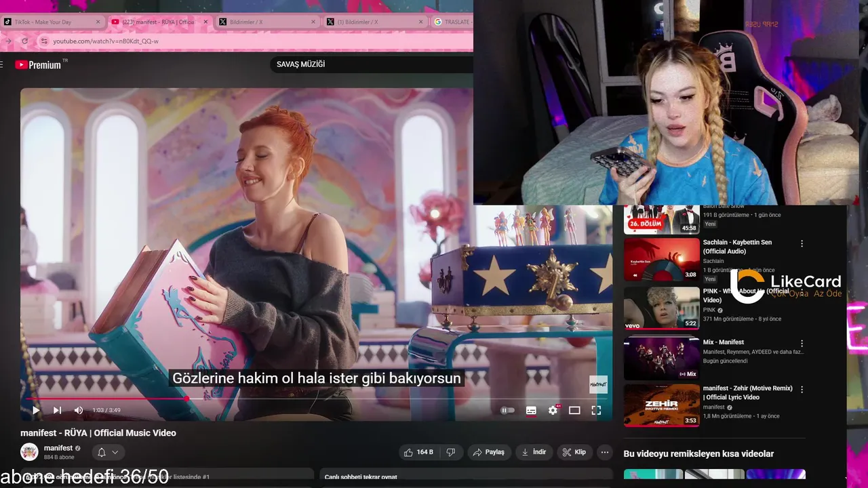Toggle the autoplay switch in player
Viewport: 868px width, 488px height.
tap(507, 410)
